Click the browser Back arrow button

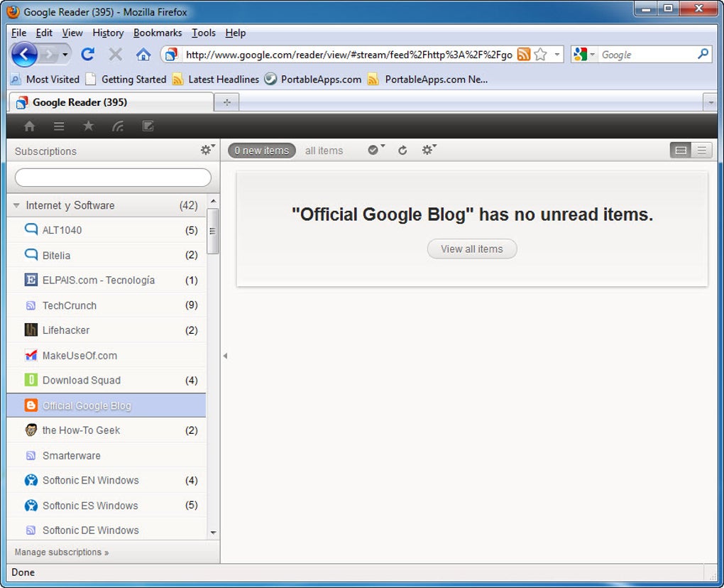(24, 55)
